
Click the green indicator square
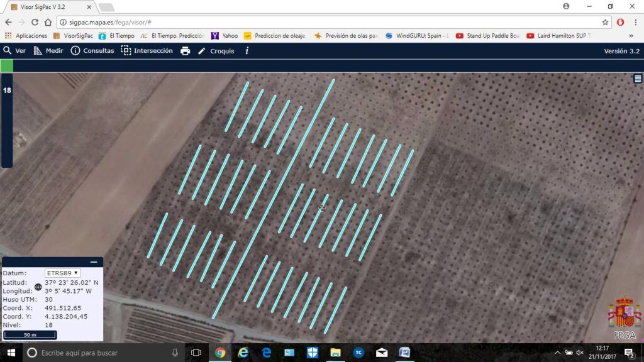tap(6, 65)
